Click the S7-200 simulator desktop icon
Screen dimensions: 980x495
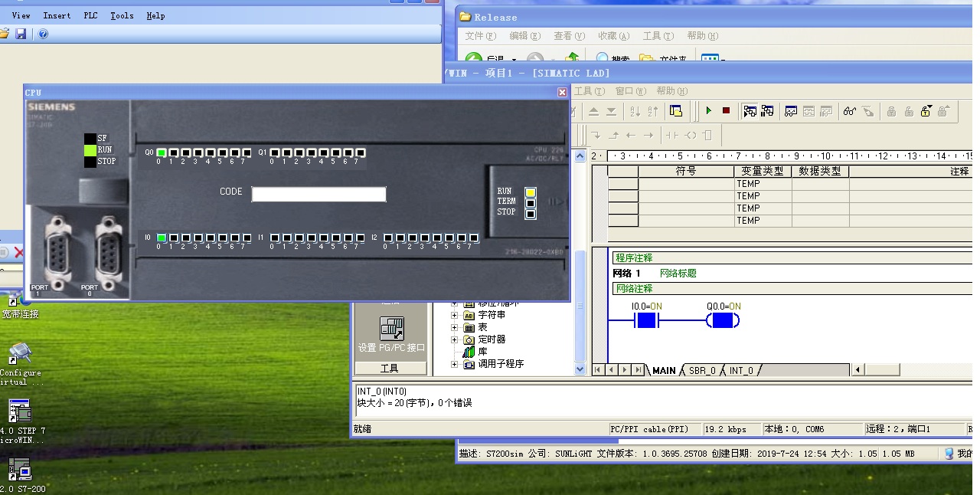pos(20,475)
